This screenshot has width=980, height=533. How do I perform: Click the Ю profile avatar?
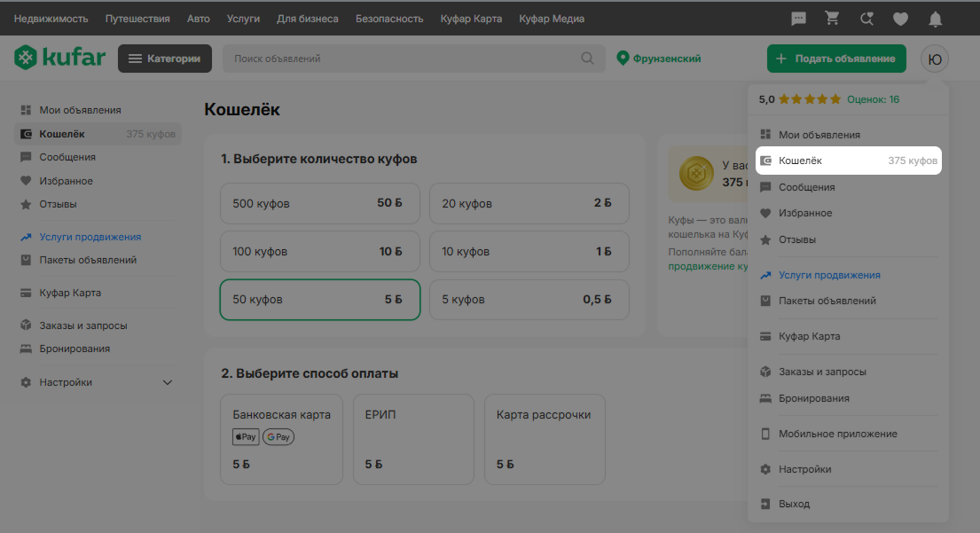pos(935,59)
